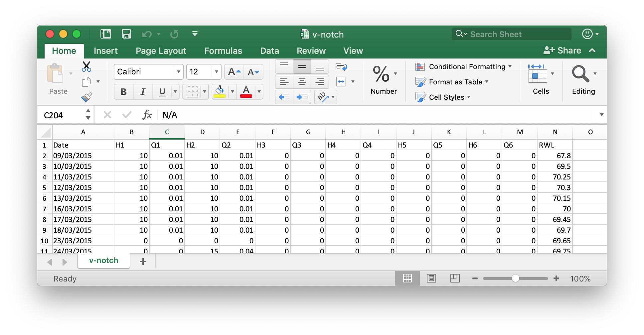Select column C header
The image size is (644, 335).
pos(167,132)
